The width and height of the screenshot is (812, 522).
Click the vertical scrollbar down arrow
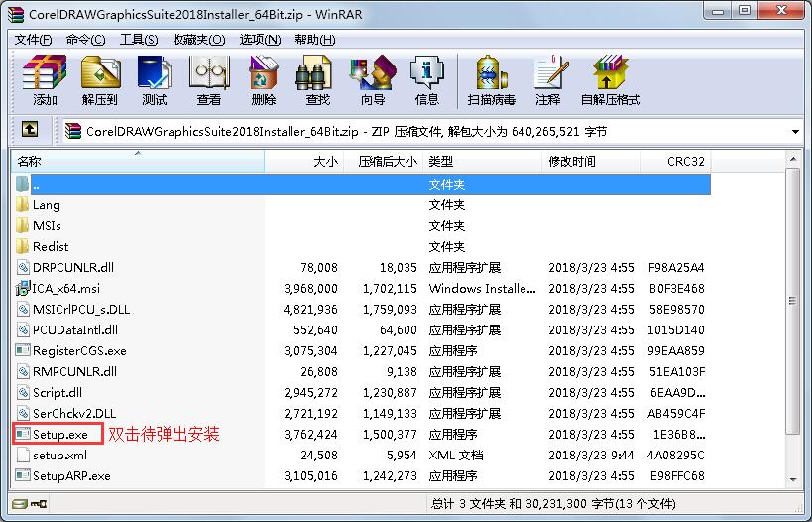792,480
